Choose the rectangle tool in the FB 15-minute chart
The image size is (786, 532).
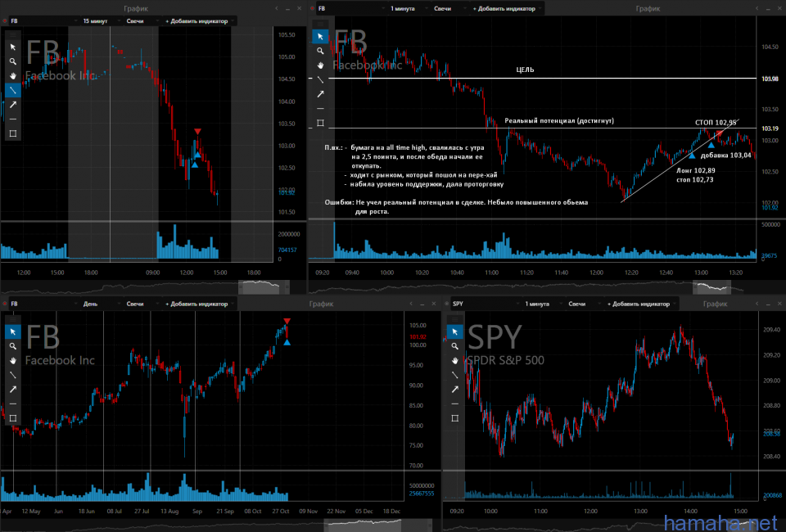[13, 133]
